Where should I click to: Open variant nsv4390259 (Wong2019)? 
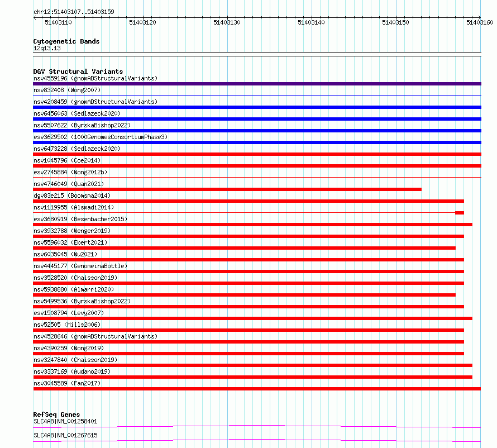point(69,348)
